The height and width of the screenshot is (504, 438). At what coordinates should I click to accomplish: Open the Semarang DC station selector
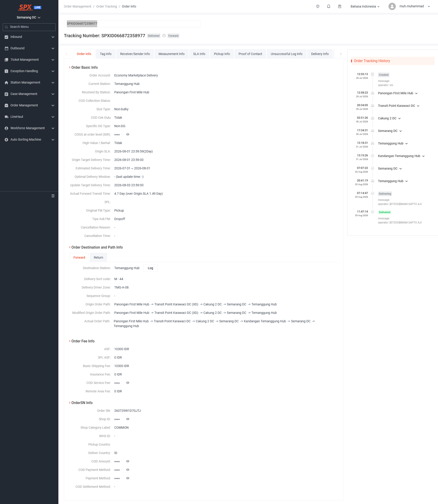pos(29,17)
